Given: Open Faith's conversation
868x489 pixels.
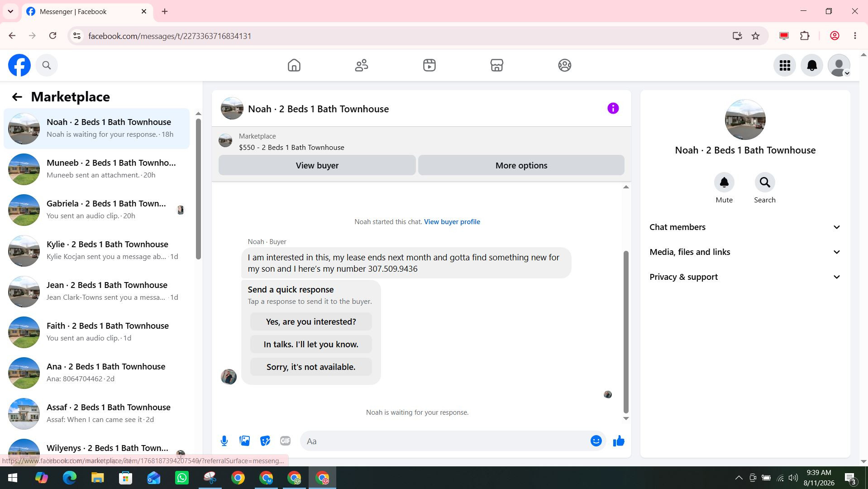Looking at the screenshot, I should pyautogui.click(x=97, y=332).
